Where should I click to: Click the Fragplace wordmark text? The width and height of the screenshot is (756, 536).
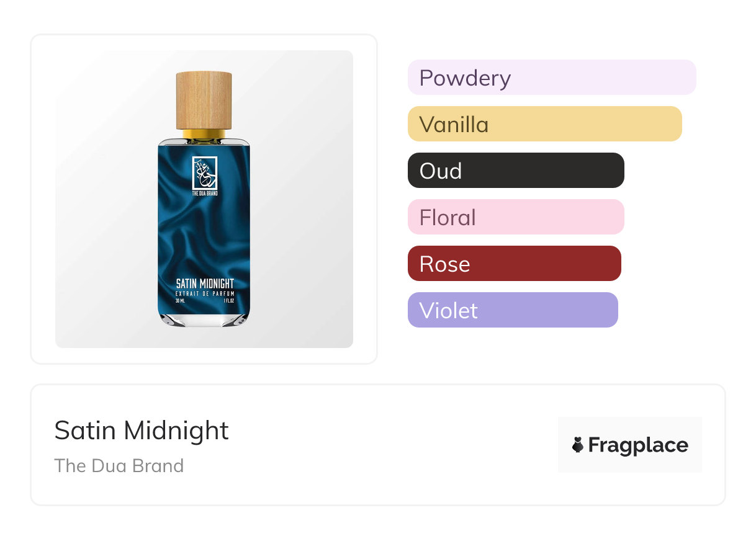coord(638,445)
